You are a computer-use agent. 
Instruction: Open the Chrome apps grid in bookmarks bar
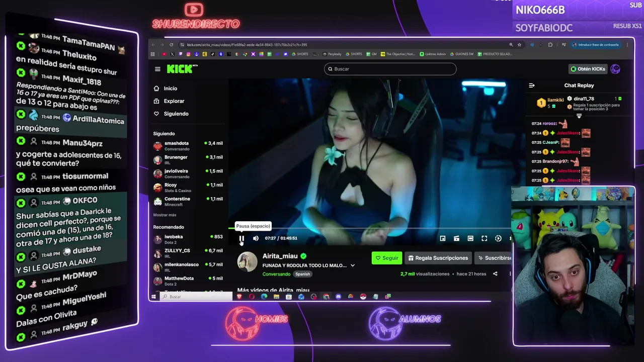(x=153, y=54)
